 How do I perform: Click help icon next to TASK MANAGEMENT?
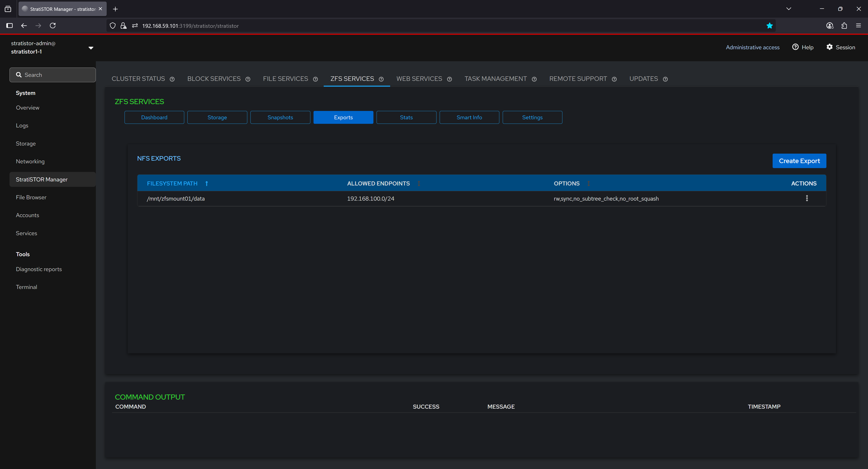click(x=534, y=79)
